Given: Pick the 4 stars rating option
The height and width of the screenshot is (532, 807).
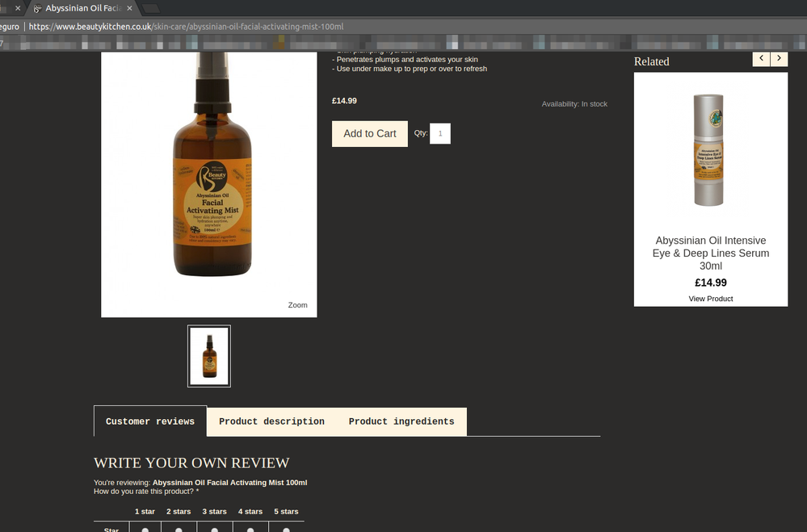Looking at the screenshot, I should pos(250,530).
